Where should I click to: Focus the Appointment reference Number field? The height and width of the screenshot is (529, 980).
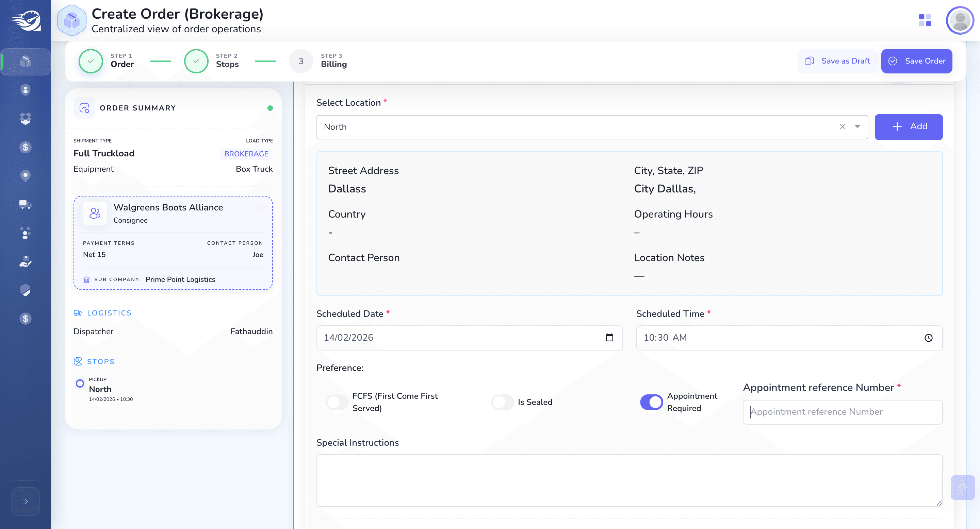click(842, 412)
